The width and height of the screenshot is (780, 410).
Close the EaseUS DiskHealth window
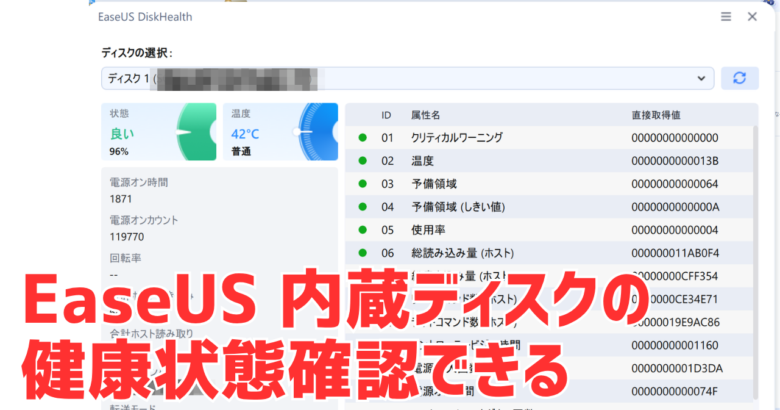pyautogui.click(x=752, y=16)
